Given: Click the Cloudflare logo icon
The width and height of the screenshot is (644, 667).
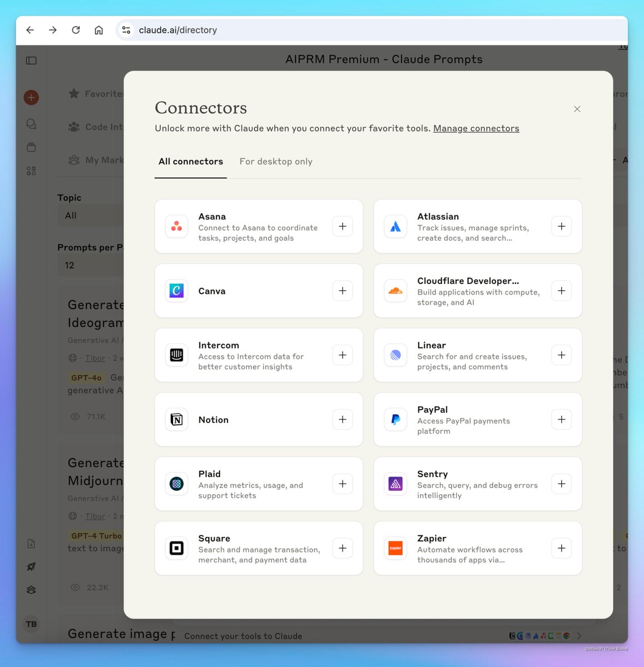Looking at the screenshot, I should 395,291.
